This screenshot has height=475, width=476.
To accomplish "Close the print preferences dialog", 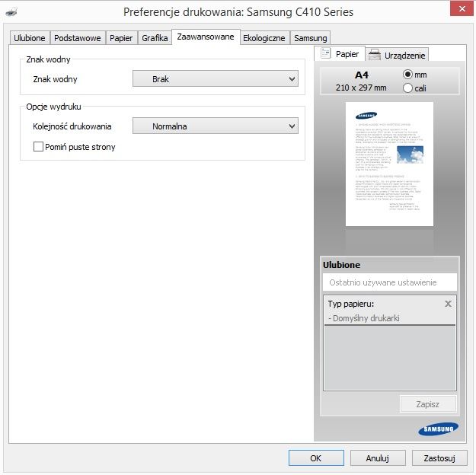I will pos(462,8).
